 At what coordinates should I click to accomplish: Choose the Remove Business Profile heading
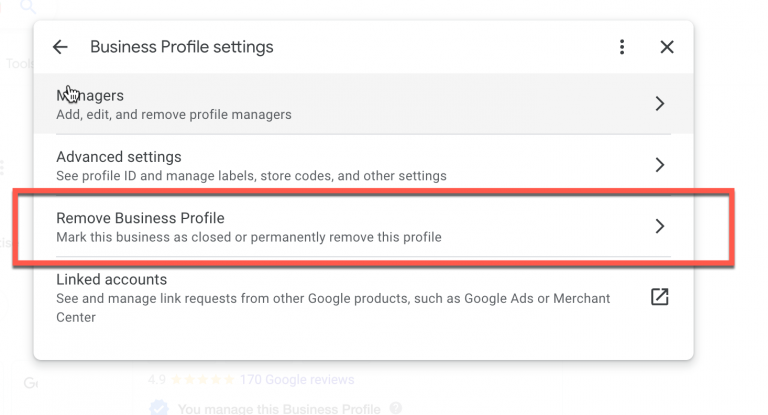tap(140, 218)
